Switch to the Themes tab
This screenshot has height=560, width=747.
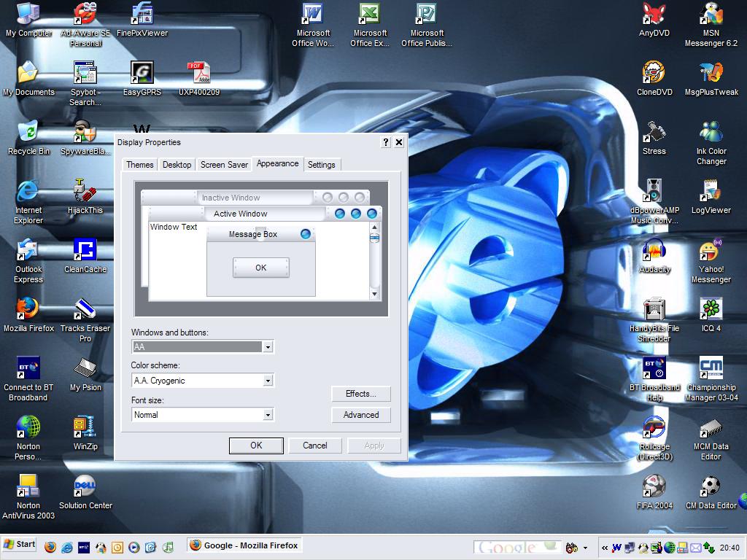139,165
